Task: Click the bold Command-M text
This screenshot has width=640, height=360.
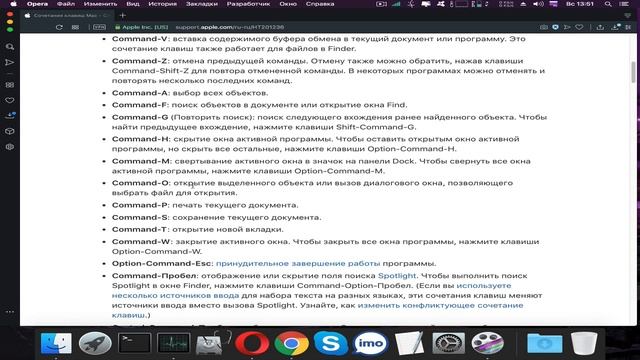Action: [x=141, y=161]
